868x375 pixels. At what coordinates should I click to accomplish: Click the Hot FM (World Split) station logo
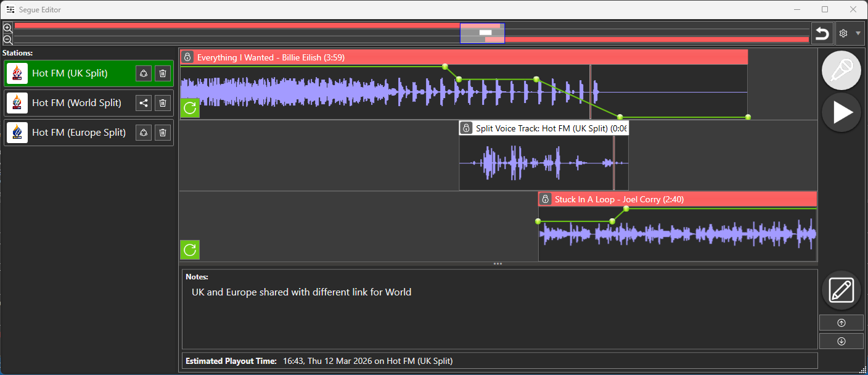[17, 102]
